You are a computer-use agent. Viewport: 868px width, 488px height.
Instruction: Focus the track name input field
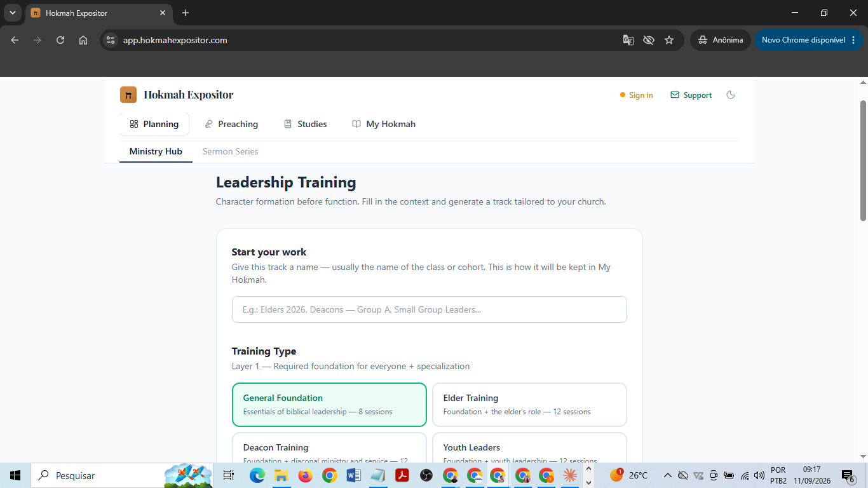coord(430,309)
